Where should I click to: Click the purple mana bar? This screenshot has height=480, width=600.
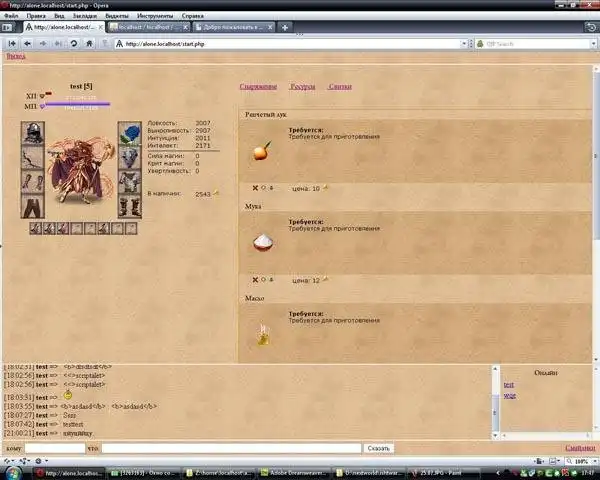click(x=77, y=103)
